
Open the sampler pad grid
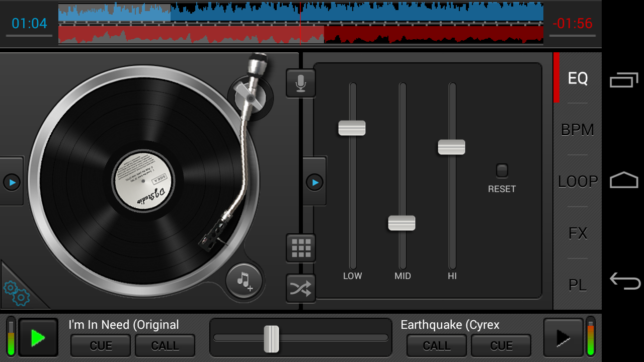[x=300, y=248]
